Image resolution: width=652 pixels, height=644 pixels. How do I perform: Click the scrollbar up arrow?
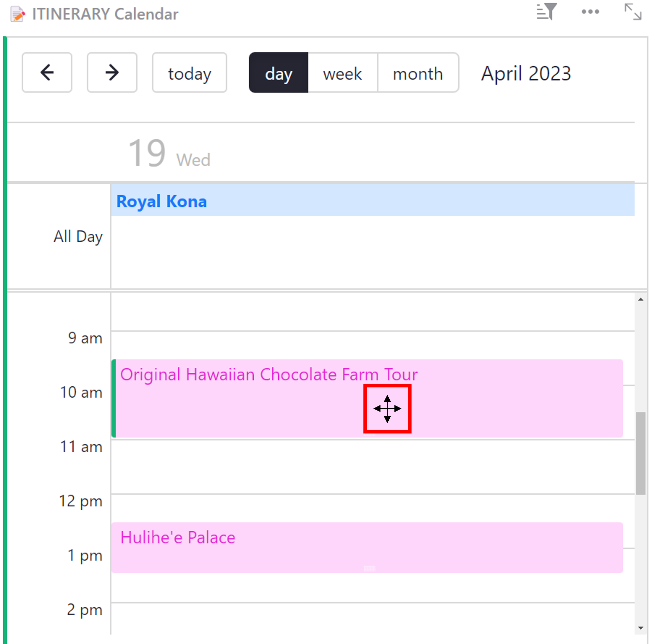[x=641, y=299]
